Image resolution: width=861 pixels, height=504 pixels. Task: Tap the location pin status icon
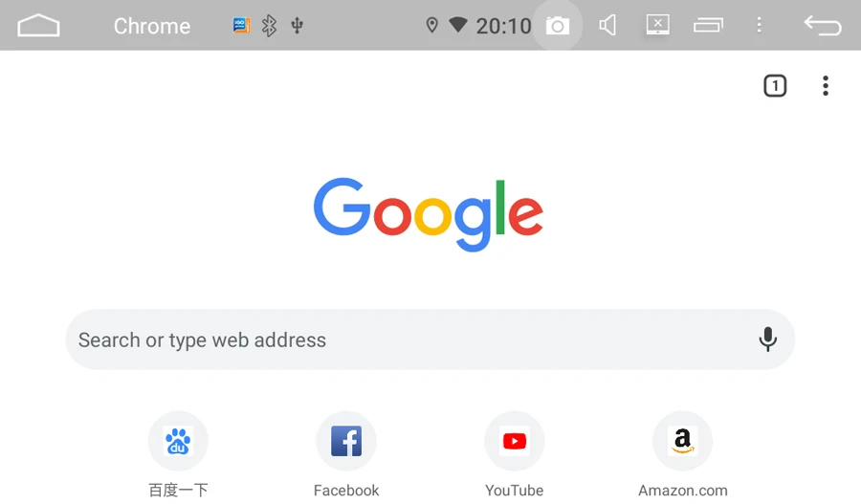(x=432, y=25)
